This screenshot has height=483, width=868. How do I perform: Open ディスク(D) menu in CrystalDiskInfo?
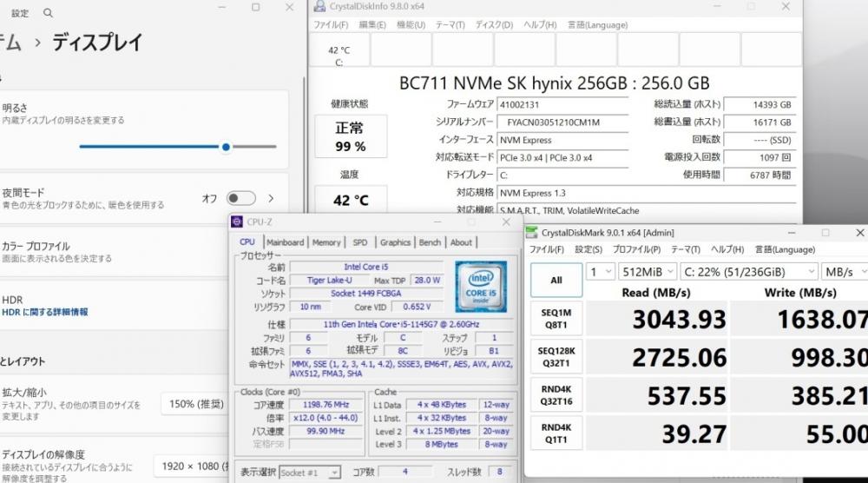pyautogui.click(x=494, y=25)
